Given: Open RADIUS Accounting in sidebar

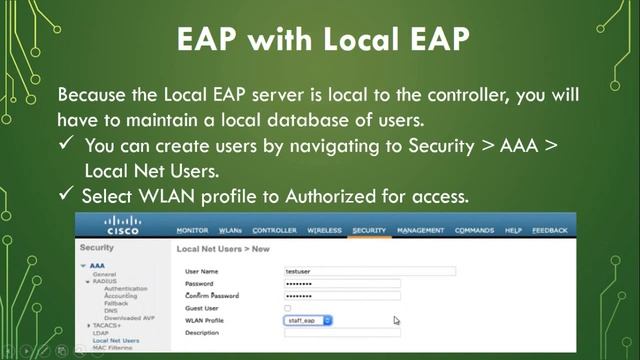Looking at the screenshot, I should 121,296.
